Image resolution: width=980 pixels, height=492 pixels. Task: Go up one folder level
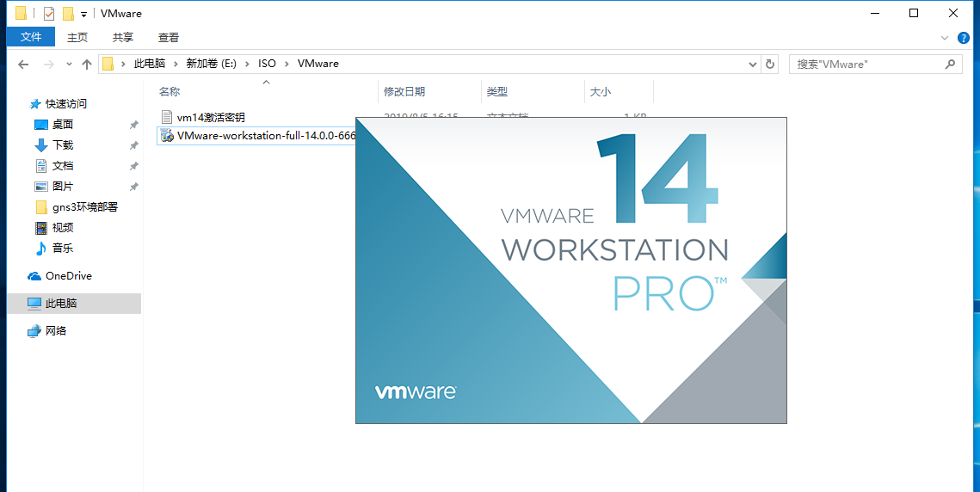87,64
